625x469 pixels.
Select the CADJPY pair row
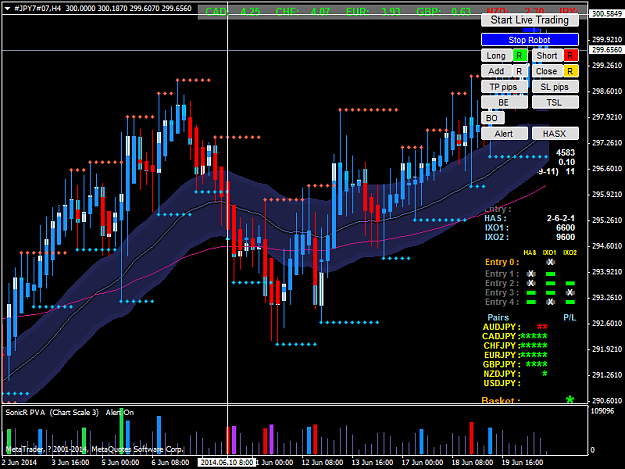coord(515,336)
